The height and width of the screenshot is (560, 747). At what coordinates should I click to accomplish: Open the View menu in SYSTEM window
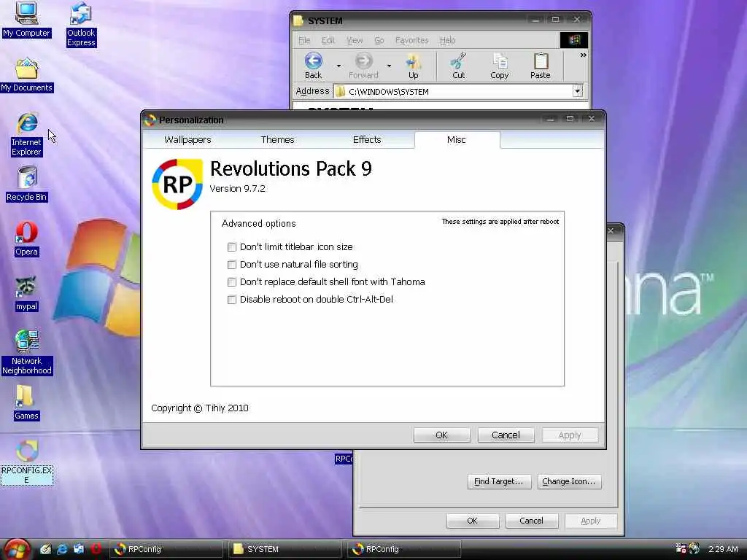355,41
